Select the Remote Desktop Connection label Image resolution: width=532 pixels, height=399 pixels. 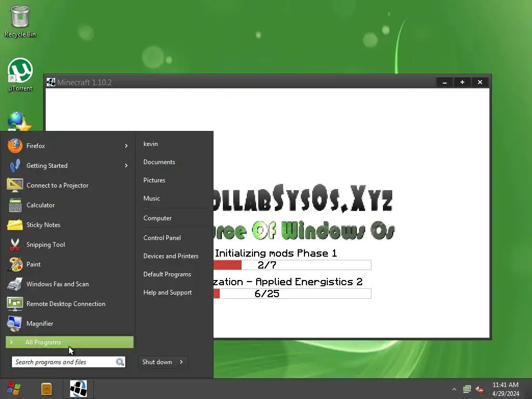(66, 303)
